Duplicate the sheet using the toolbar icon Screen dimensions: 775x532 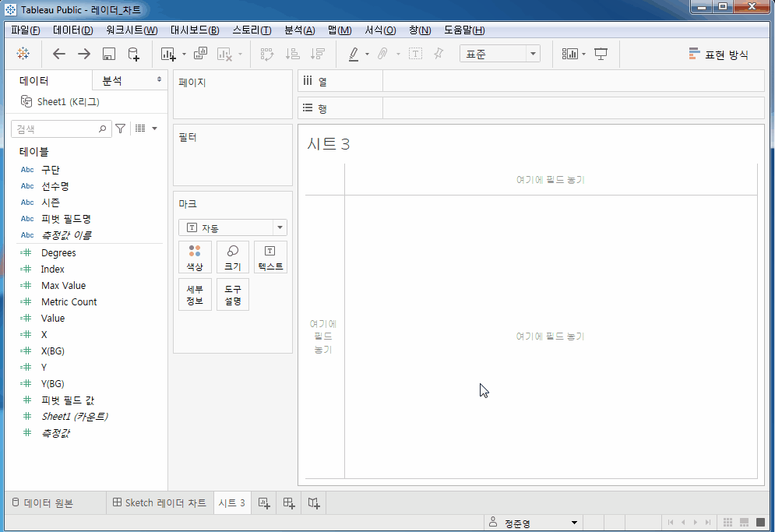[x=200, y=54]
